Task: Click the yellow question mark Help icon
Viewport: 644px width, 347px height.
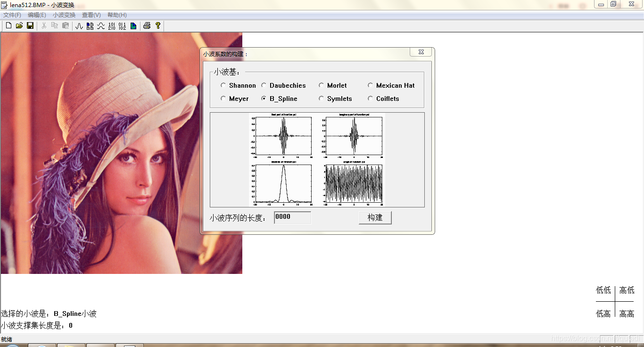Action: tap(158, 25)
